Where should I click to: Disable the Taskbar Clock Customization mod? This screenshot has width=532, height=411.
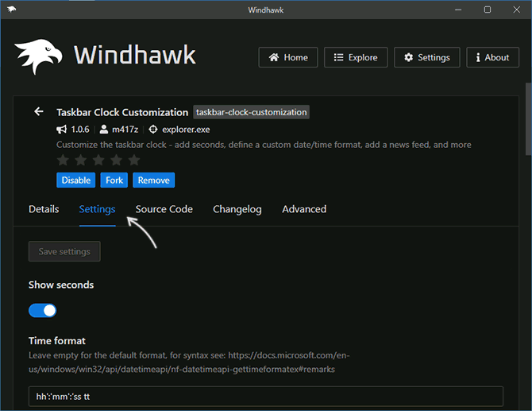[76, 180]
